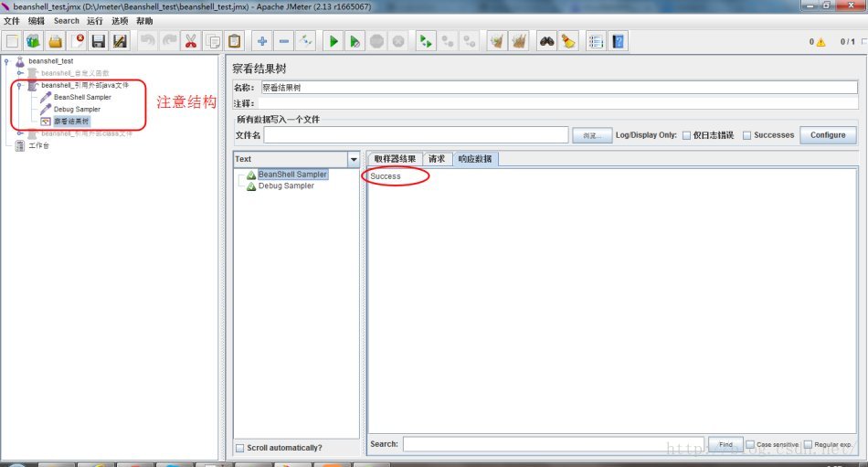Toggle the Regular exp. checkbox

pyautogui.click(x=808, y=444)
